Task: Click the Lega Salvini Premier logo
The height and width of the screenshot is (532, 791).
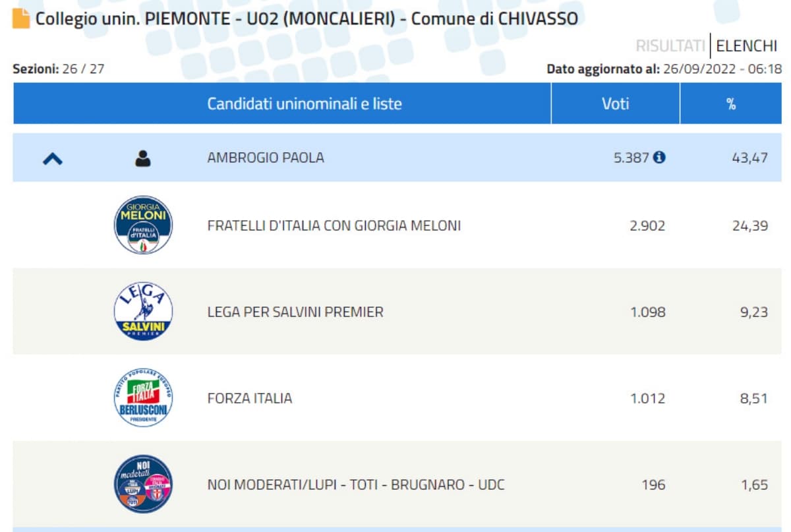Action: point(143,312)
